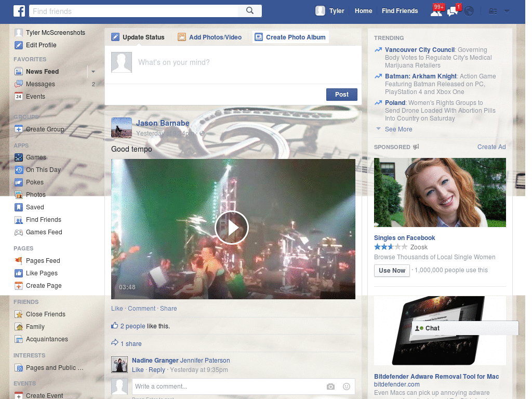532x399 pixels.
Task: Open the comment emoji smiley icon
Action: point(347,387)
